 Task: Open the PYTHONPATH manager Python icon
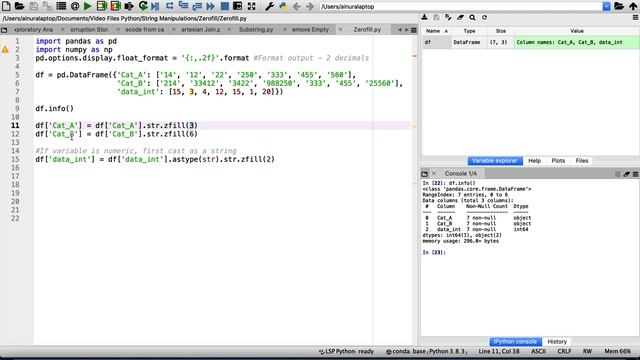tap(283, 6)
